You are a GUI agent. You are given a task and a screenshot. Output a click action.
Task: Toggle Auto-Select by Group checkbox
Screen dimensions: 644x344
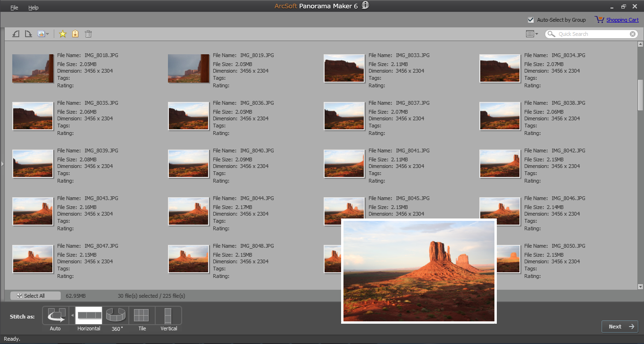click(x=531, y=20)
